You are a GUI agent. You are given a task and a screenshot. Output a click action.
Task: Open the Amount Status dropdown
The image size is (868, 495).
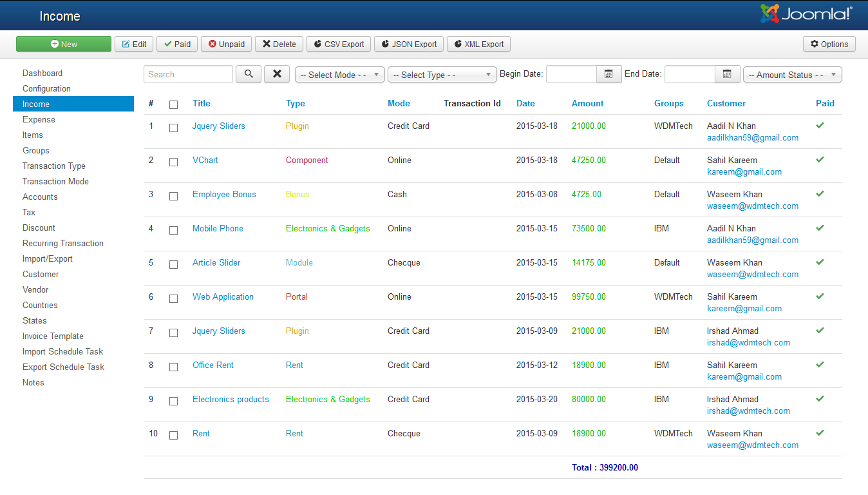[x=792, y=75]
